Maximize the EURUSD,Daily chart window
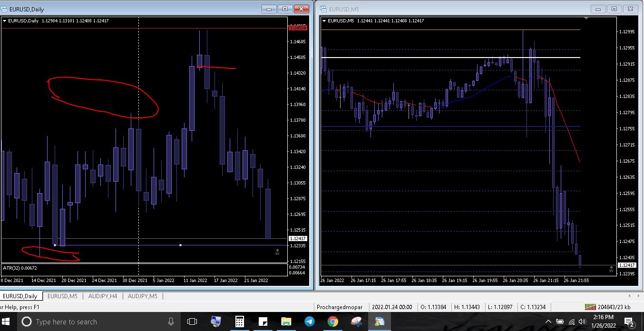The width and height of the screenshot is (644, 331). (x=285, y=9)
